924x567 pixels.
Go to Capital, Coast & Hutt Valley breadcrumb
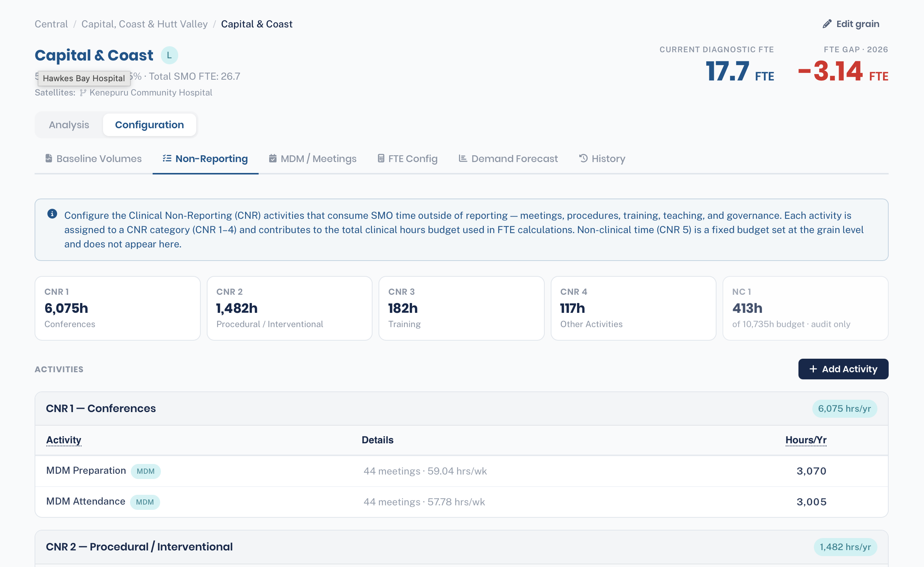[144, 24]
